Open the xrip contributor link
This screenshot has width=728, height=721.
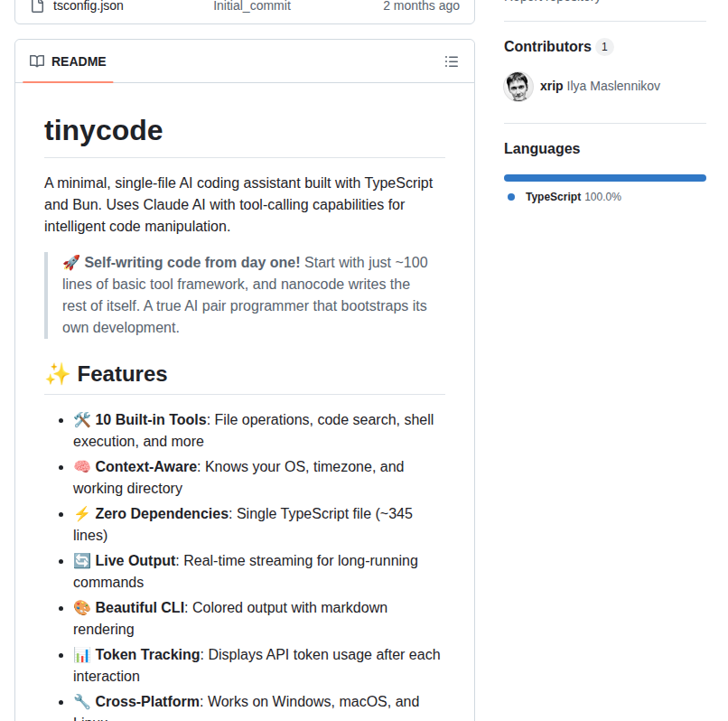pos(551,87)
